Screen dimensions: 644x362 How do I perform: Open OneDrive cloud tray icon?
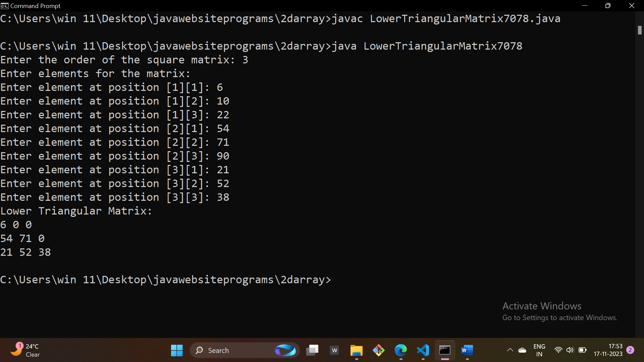(x=522, y=350)
